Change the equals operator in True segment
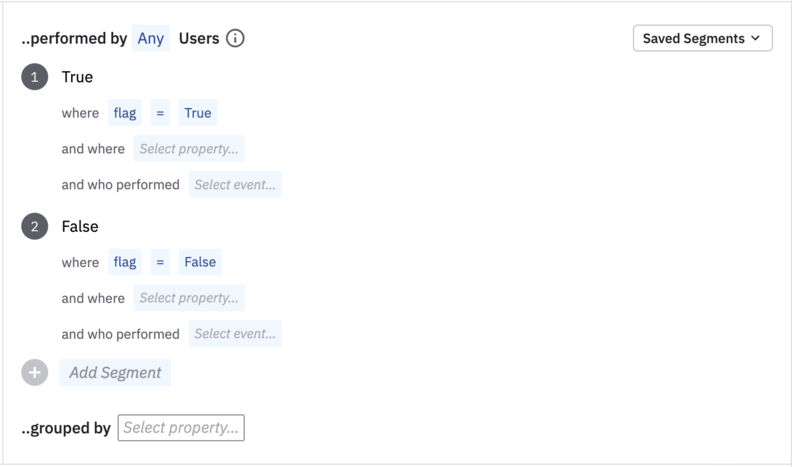 point(160,113)
